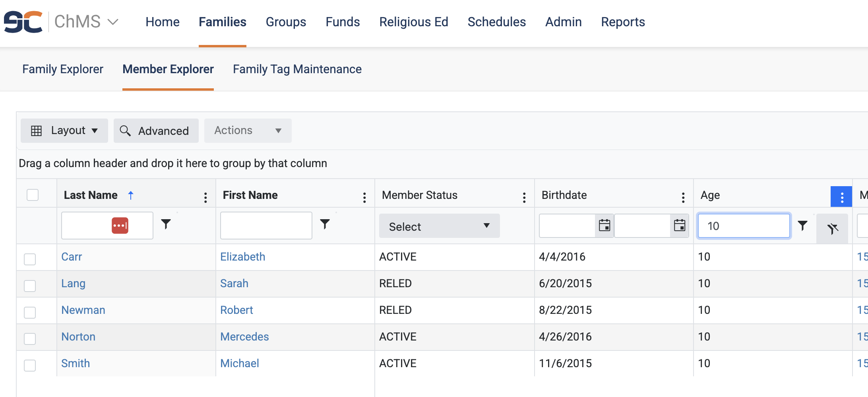Click the red password manager icon
This screenshot has height=397, width=868.
coord(120,226)
